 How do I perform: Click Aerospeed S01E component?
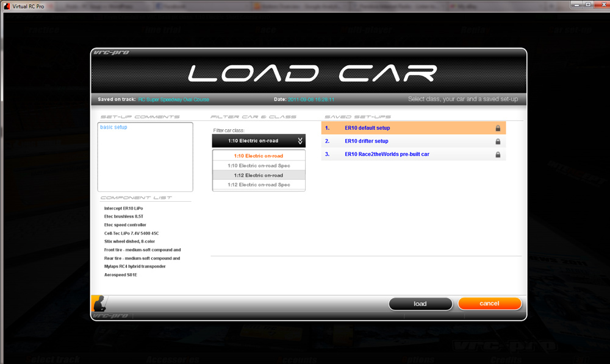(x=121, y=275)
